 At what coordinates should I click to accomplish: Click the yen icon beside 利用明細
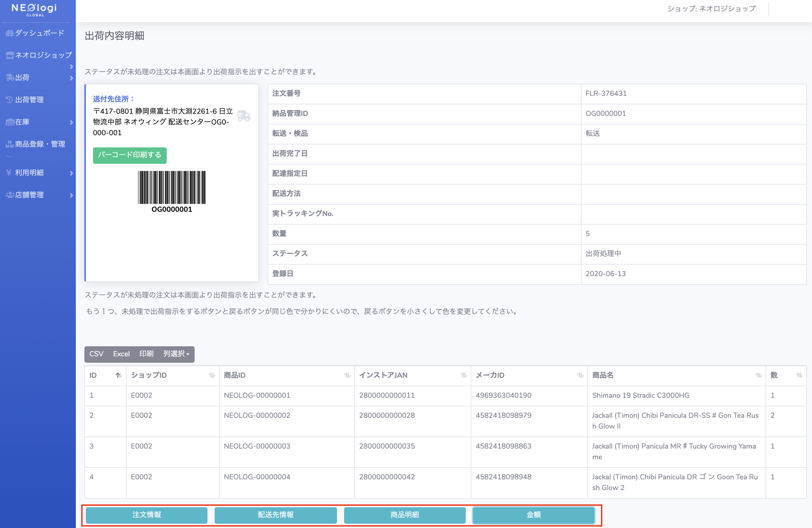(9, 173)
